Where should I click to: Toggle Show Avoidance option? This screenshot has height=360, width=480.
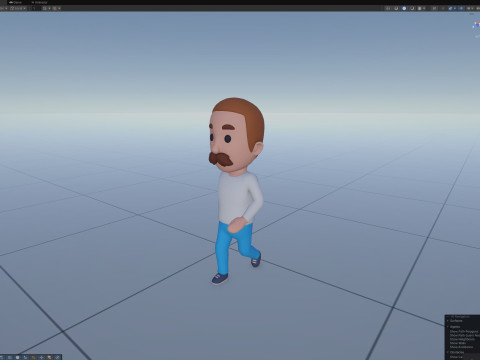461,347
